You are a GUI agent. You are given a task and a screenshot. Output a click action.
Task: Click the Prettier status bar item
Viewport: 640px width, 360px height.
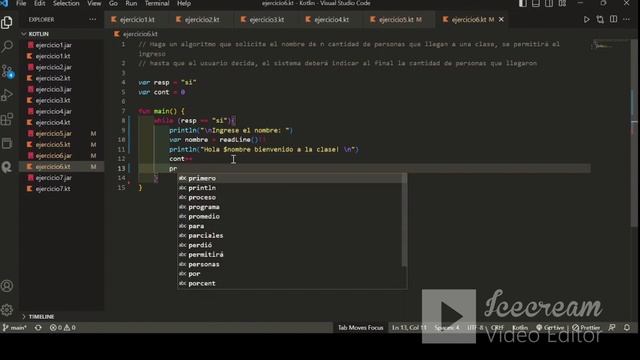click(586, 327)
